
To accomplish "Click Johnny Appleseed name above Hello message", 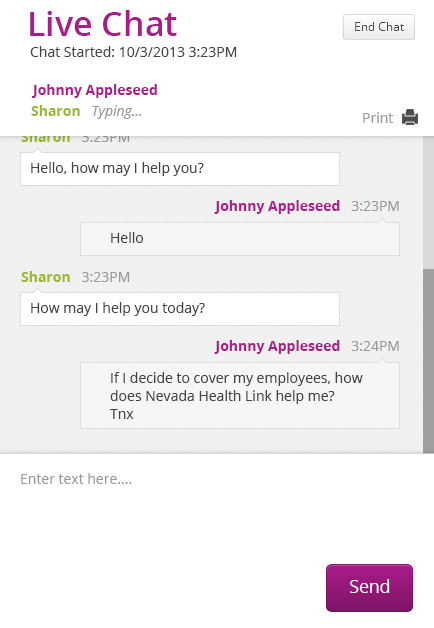I will pos(277,206).
